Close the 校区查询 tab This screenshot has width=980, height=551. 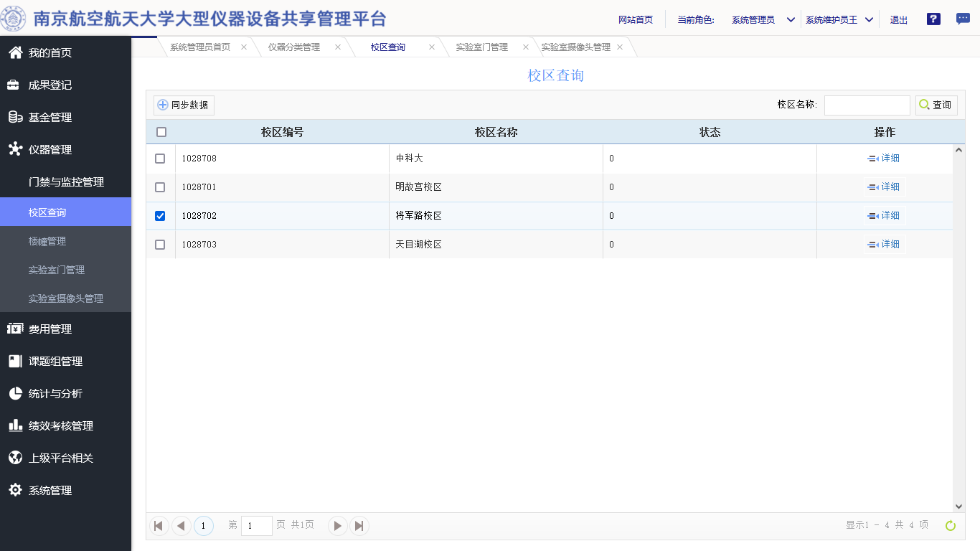432,47
